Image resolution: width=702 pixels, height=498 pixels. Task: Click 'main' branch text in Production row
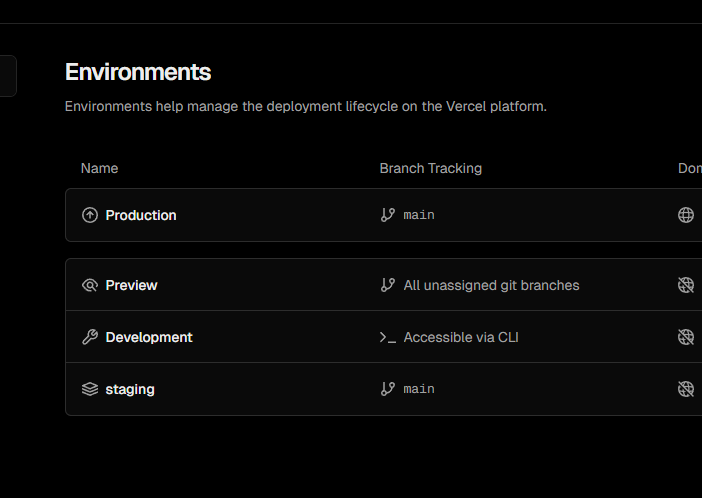pyautogui.click(x=419, y=215)
